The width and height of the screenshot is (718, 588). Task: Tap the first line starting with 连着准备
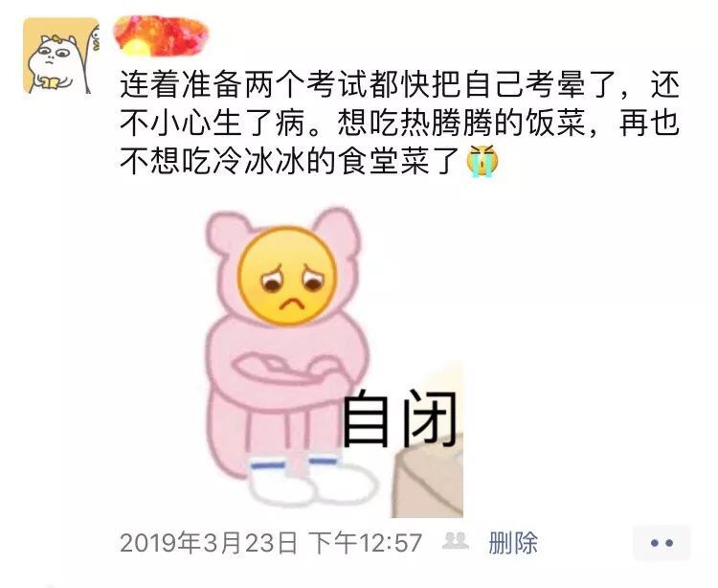pos(399,84)
